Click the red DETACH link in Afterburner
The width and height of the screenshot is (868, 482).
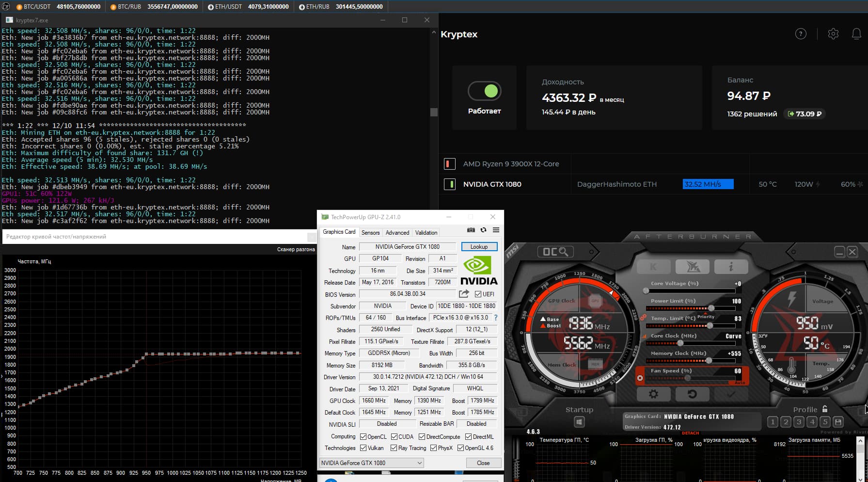[690, 433]
